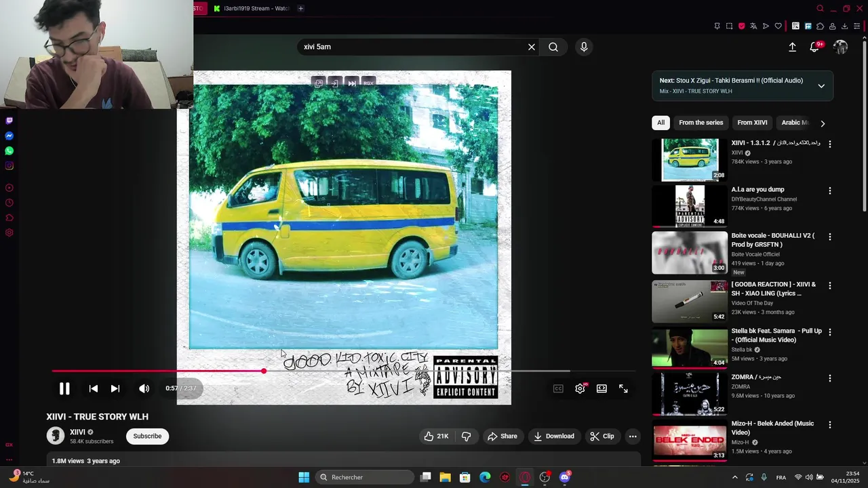The width and height of the screenshot is (868, 488).
Task: Open more actions ellipsis below video
Action: [633, 436]
